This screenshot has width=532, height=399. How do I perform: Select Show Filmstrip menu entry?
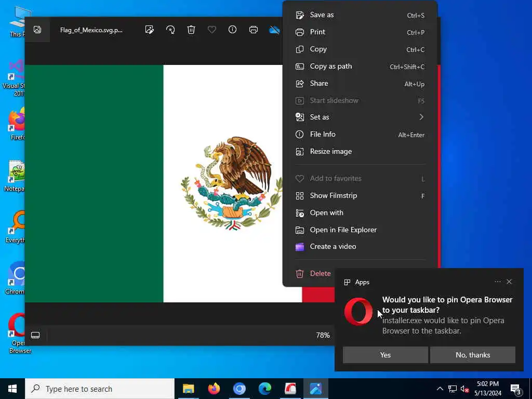360,196
